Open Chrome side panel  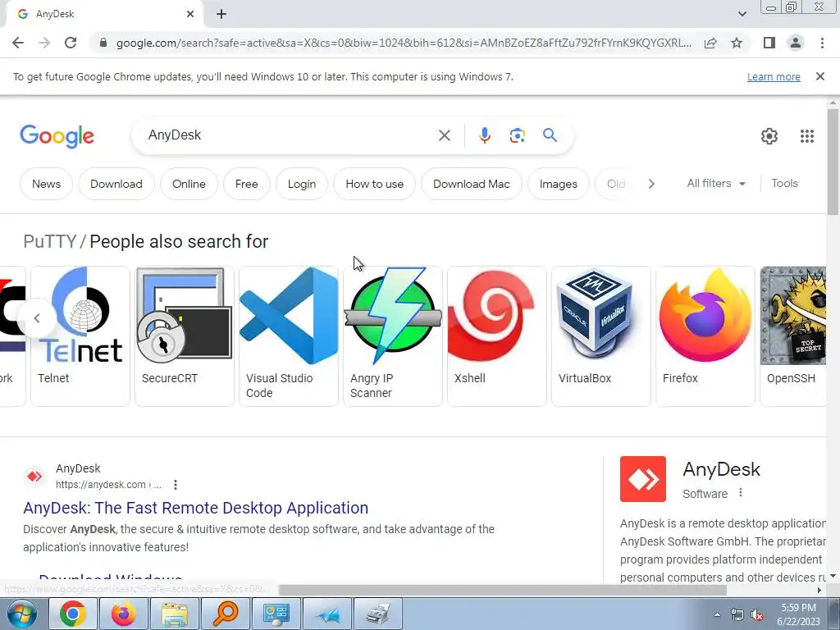tap(769, 43)
